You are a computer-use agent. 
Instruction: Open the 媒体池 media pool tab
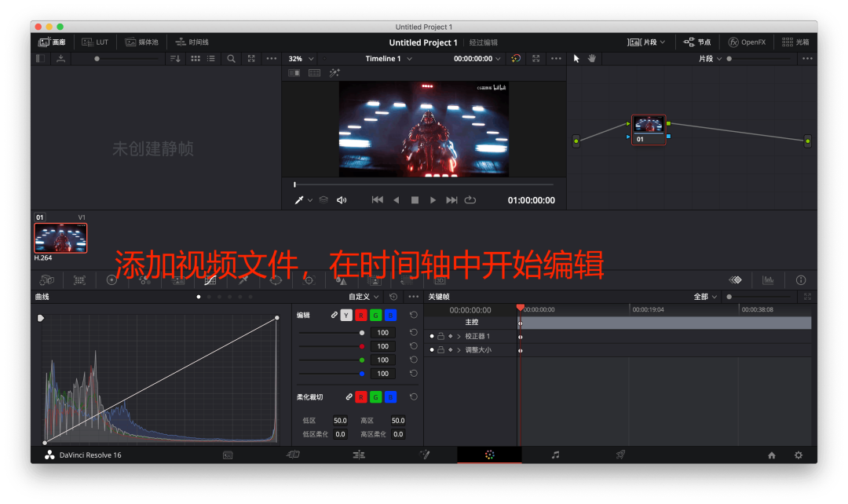click(x=142, y=42)
